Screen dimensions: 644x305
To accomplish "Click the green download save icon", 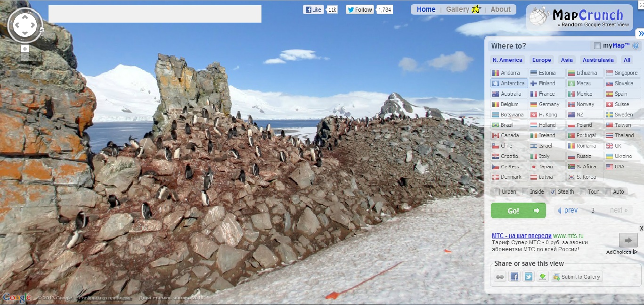I will point(542,277).
